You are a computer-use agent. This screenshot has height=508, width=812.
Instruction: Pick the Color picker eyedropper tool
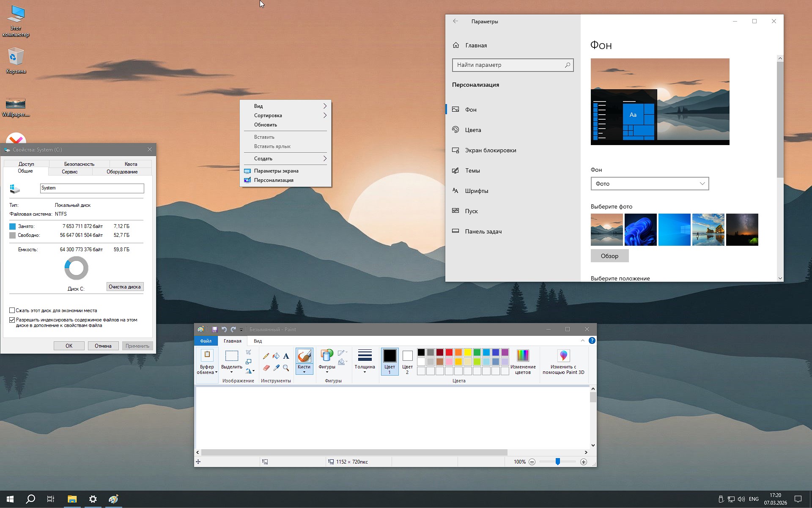click(276, 368)
